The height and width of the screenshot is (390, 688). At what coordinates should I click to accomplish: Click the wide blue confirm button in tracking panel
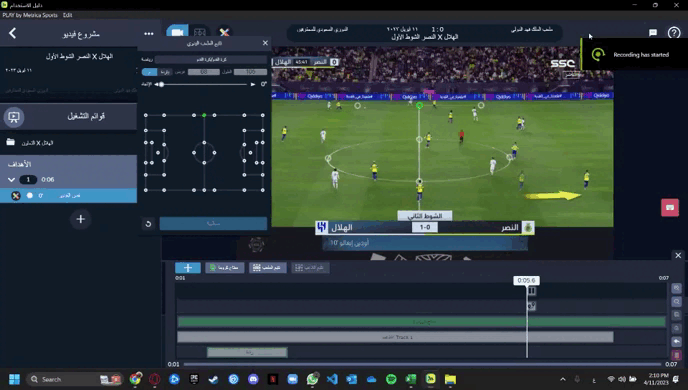[x=213, y=223]
